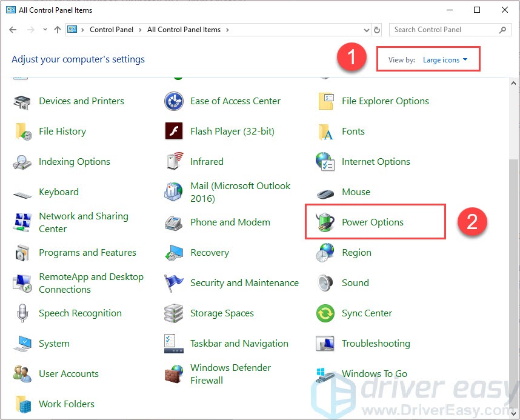Launch the Ease of Access Center
This screenshot has width=520, height=420.
click(x=235, y=101)
